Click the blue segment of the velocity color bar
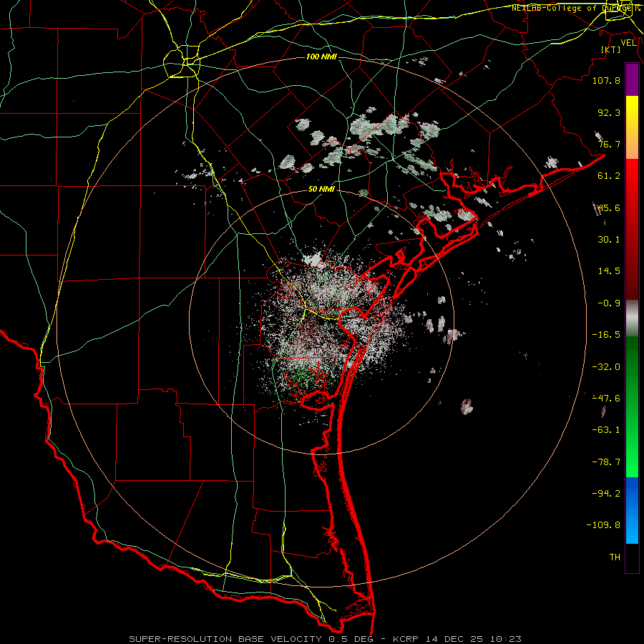Screen dimensions: 644x644 [x=632, y=510]
